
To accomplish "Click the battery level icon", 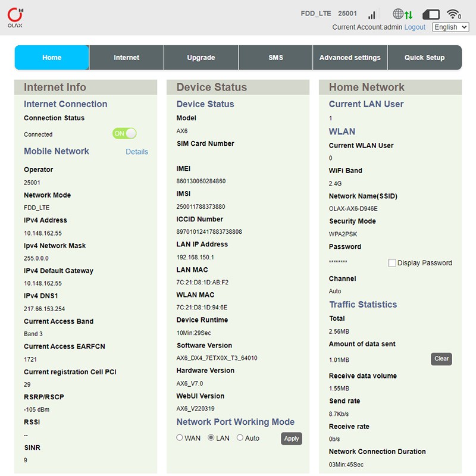I will pyautogui.click(x=431, y=14).
